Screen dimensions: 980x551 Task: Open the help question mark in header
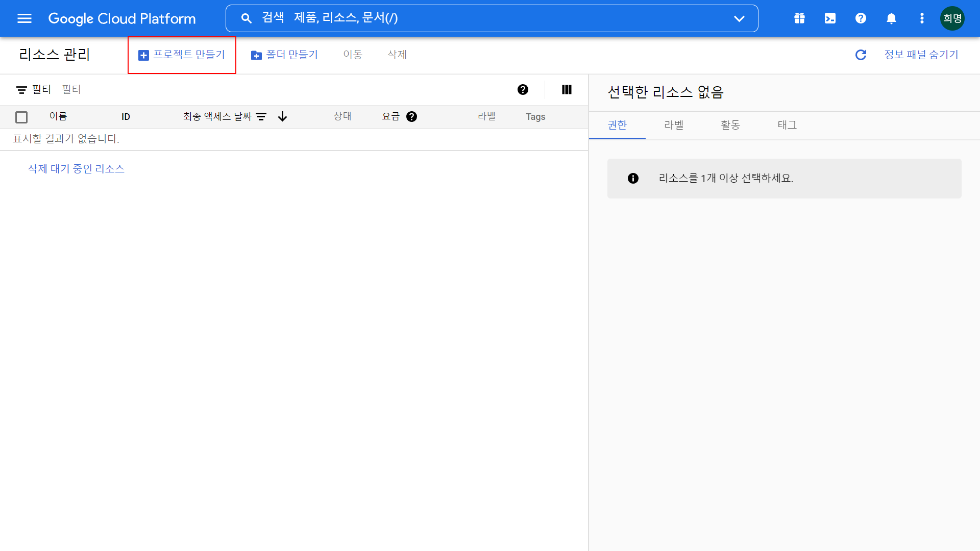click(x=861, y=18)
